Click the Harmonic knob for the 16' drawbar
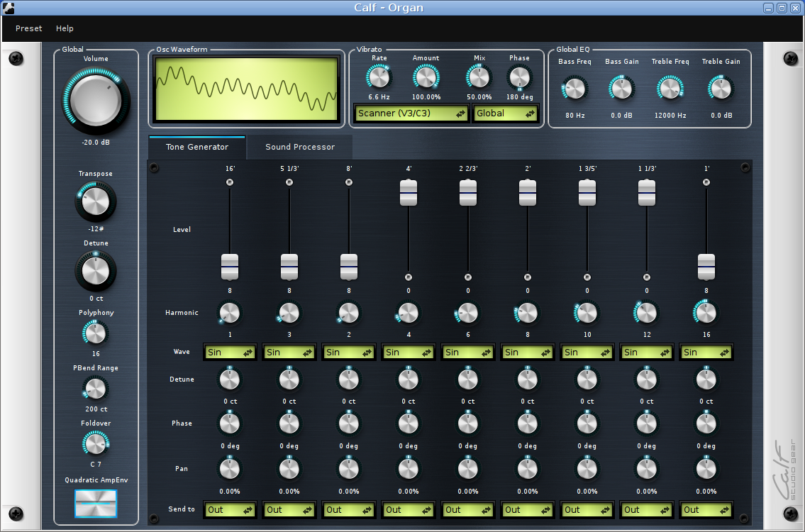Image resolution: width=805 pixels, height=532 pixels. pos(230,313)
